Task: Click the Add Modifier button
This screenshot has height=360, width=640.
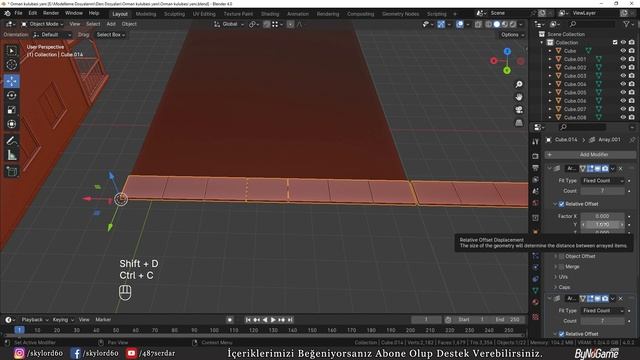Action: [x=590, y=155]
